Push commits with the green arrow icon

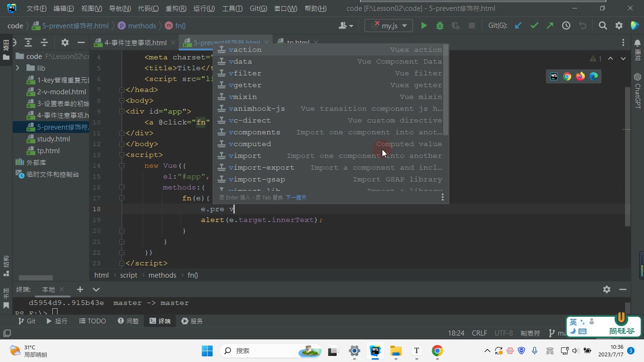[550, 26]
